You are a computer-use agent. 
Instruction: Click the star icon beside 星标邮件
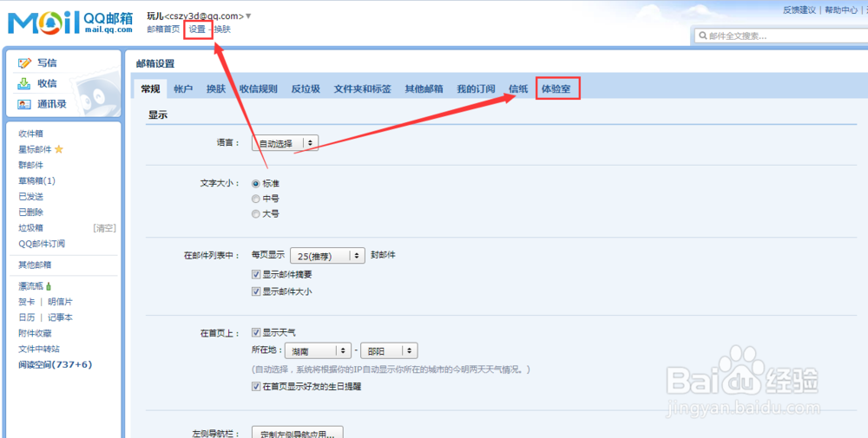[59, 149]
